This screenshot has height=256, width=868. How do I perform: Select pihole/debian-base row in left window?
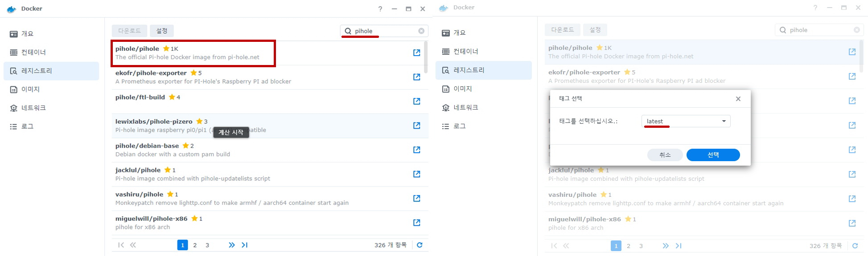pyautogui.click(x=270, y=150)
